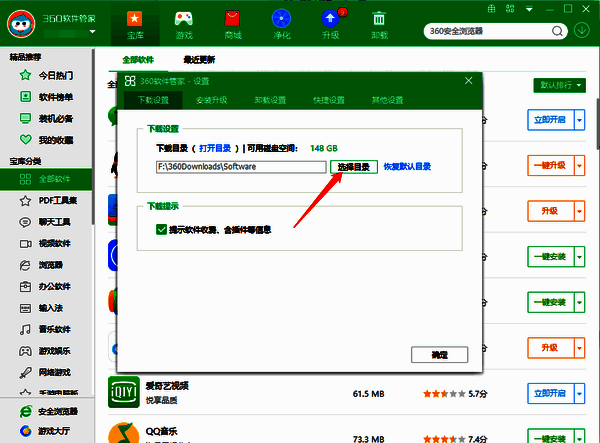Uncheck 提示软件收费、含插件等信息 checkbox
Viewport: 600px width, 443px height.
point(161,230)
